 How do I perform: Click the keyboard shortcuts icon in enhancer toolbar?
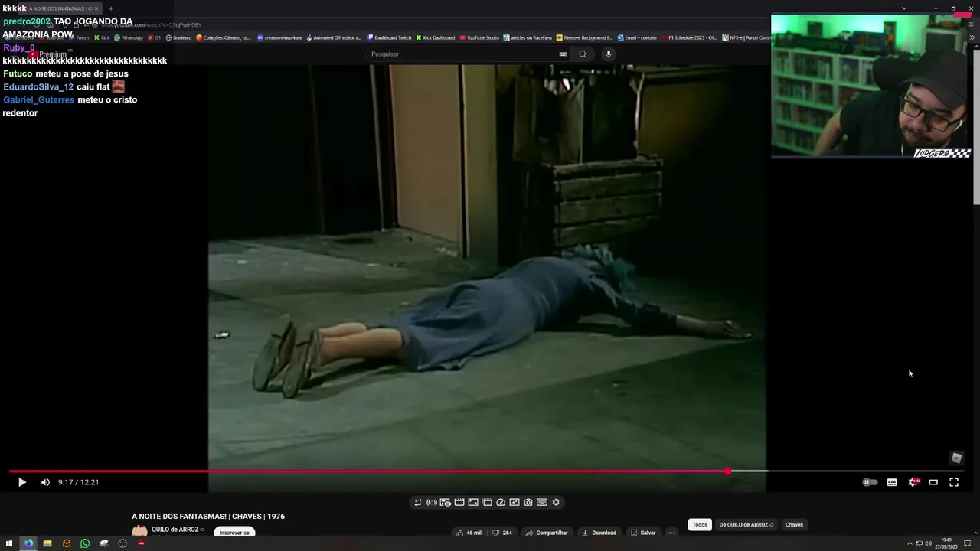[x=542, y=503]
